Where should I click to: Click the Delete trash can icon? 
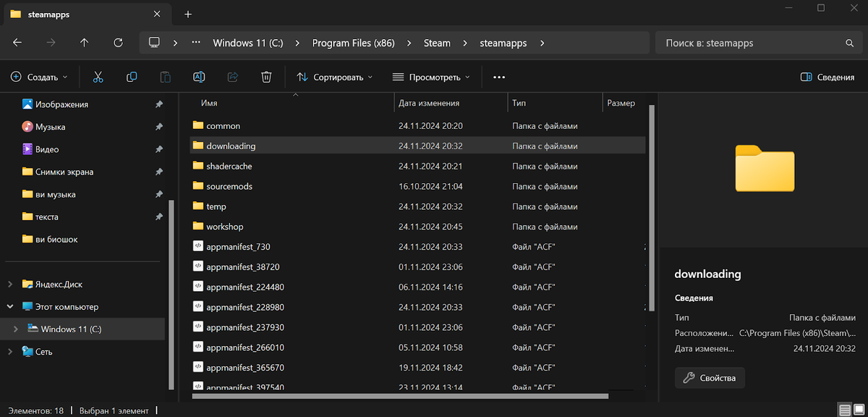click(x=266, y=77)
